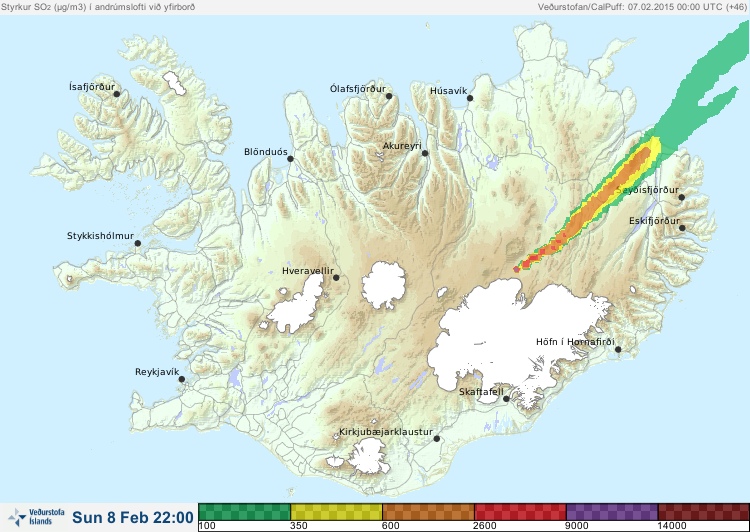
Task: Click the Ólafsfjörður label
Action: (x=358, y=89)
